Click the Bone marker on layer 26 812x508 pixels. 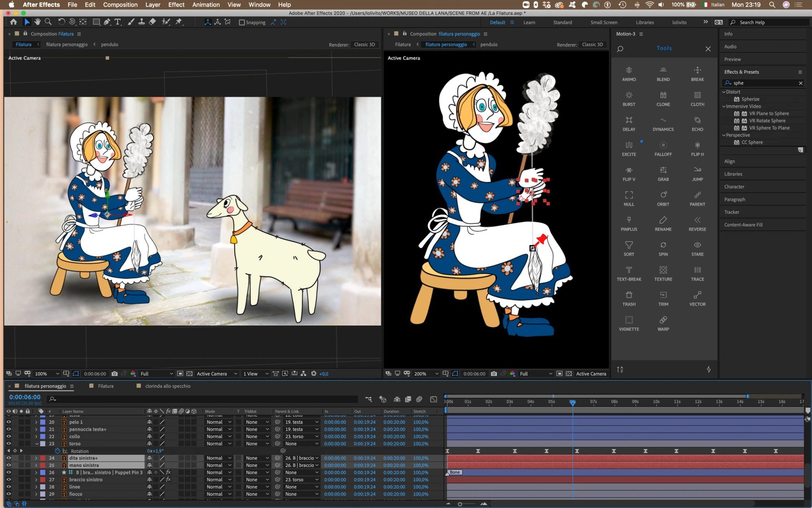pyautogui.click(x=455, y=472)
